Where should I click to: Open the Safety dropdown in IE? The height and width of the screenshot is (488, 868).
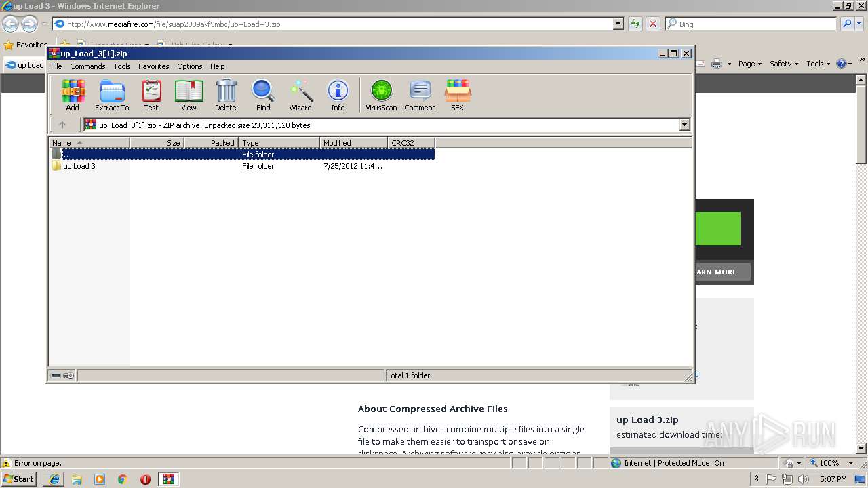pyautogui.click(x=784, y=64)
